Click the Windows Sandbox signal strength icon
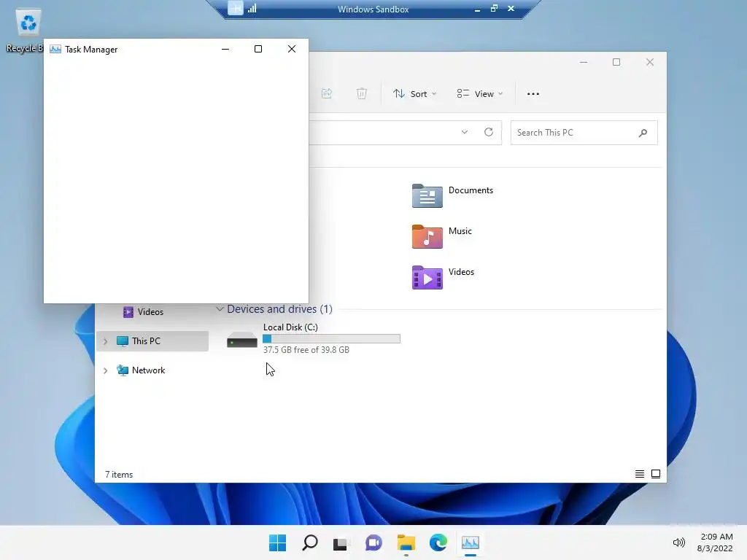Screen dimensions: 747x560 [252, 8]
